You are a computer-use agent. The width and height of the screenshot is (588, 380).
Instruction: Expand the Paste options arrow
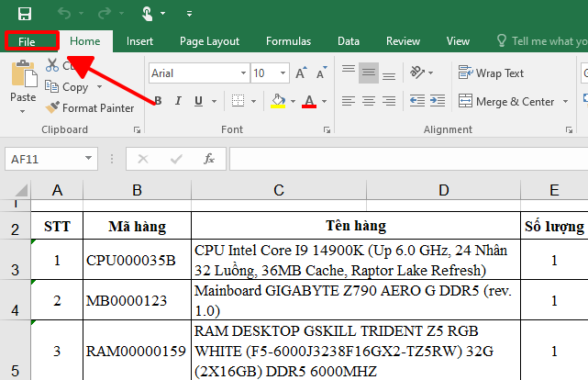tap(23, 111)
